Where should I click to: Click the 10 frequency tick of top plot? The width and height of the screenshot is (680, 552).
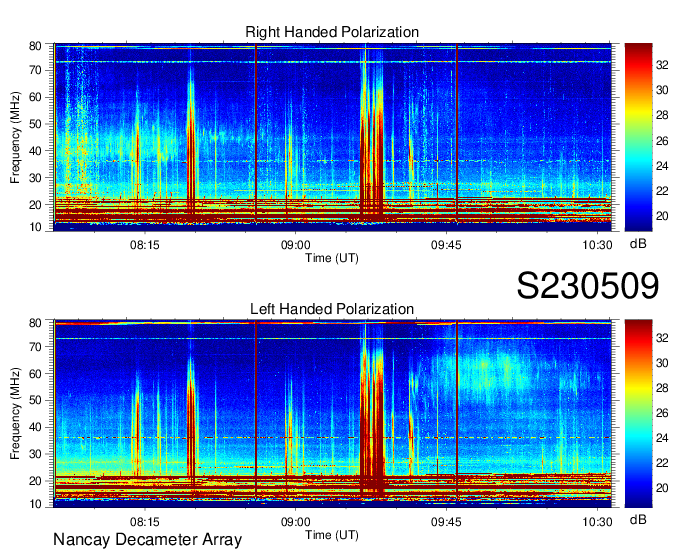point(35,227)
